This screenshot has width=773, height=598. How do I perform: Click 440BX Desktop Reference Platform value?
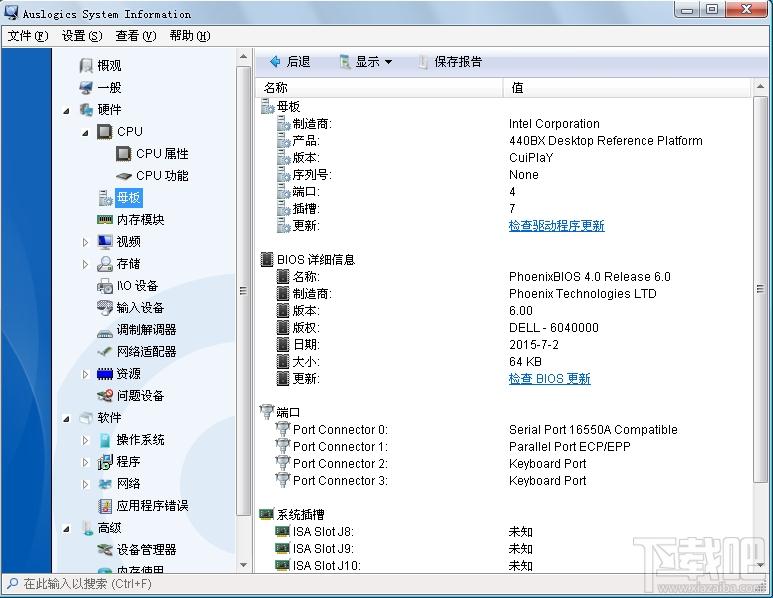605,141
